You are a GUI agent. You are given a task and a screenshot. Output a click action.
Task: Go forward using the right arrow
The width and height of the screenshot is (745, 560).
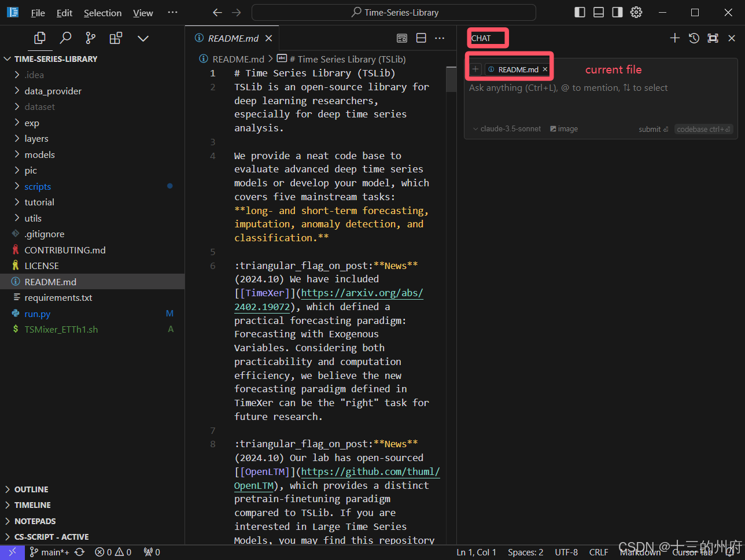pyautogui.click(x=236, y=12)
